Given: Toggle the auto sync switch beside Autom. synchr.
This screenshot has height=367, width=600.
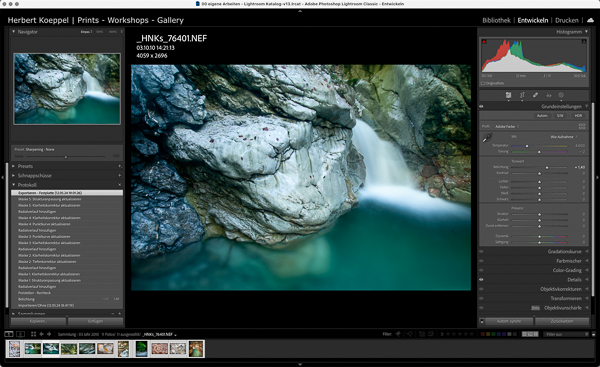Looking at the screenshot, I should (482, 321).
